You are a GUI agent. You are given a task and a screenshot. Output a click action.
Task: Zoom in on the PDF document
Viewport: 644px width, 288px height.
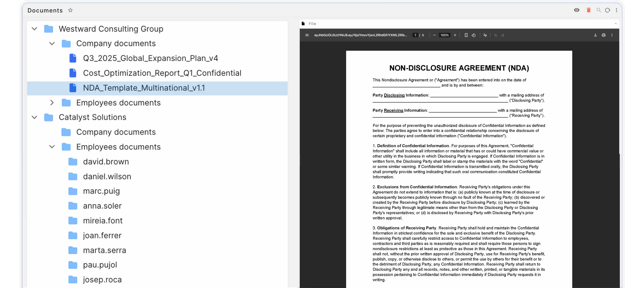tap(455, 35)
